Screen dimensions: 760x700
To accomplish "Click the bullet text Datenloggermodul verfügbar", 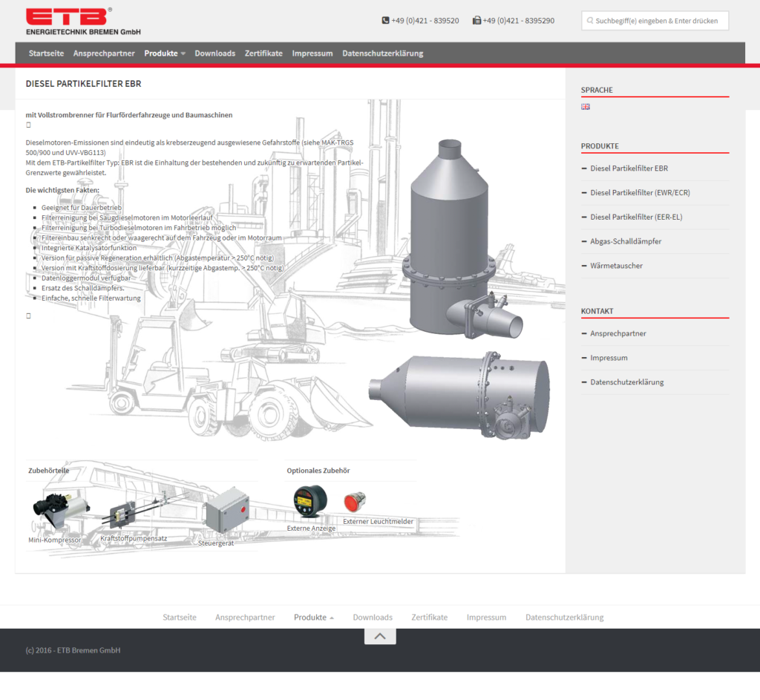I will (86, 278).
